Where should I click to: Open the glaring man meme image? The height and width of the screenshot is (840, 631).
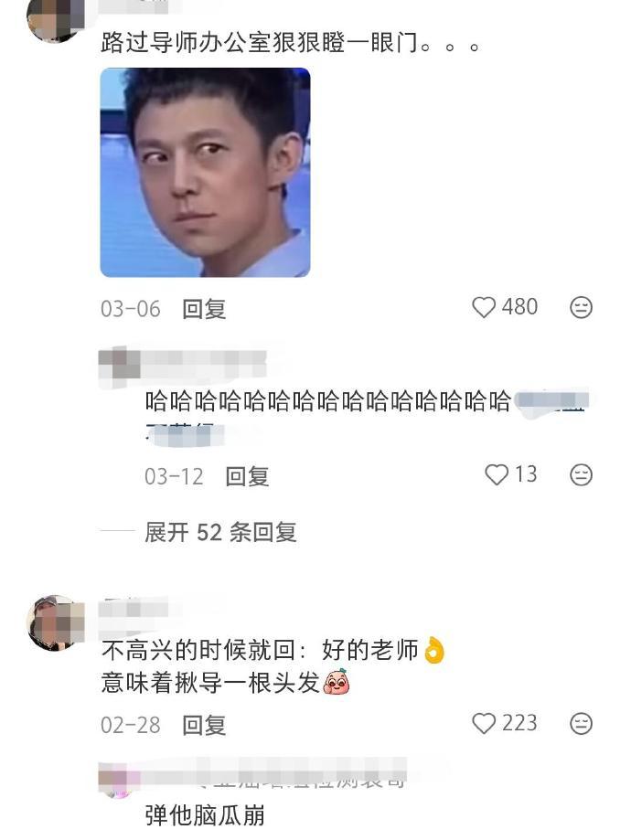click(205, 172)
